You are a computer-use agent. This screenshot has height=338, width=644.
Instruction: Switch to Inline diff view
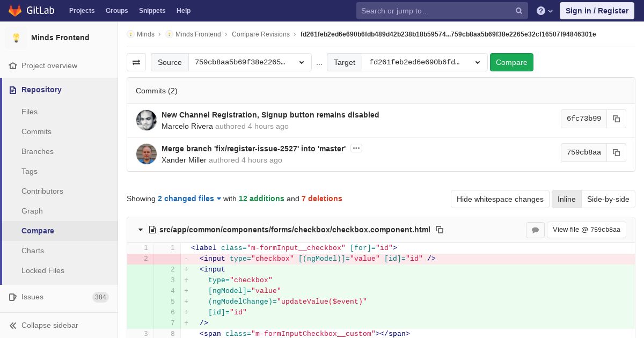click(566, 199)
